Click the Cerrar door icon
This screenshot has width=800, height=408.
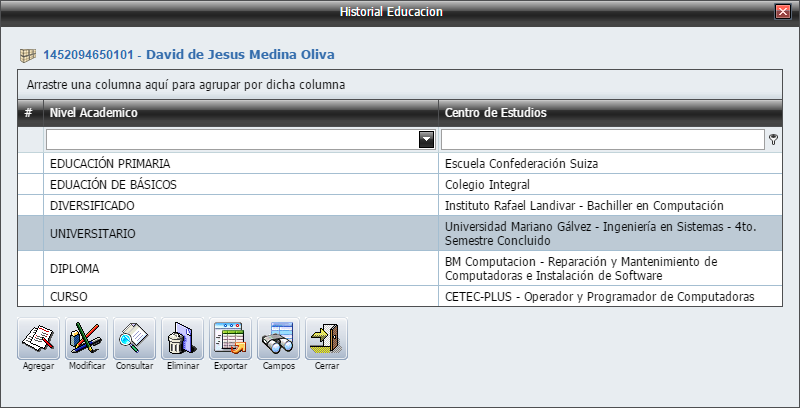pyautogui.click(x=326, y=339)
